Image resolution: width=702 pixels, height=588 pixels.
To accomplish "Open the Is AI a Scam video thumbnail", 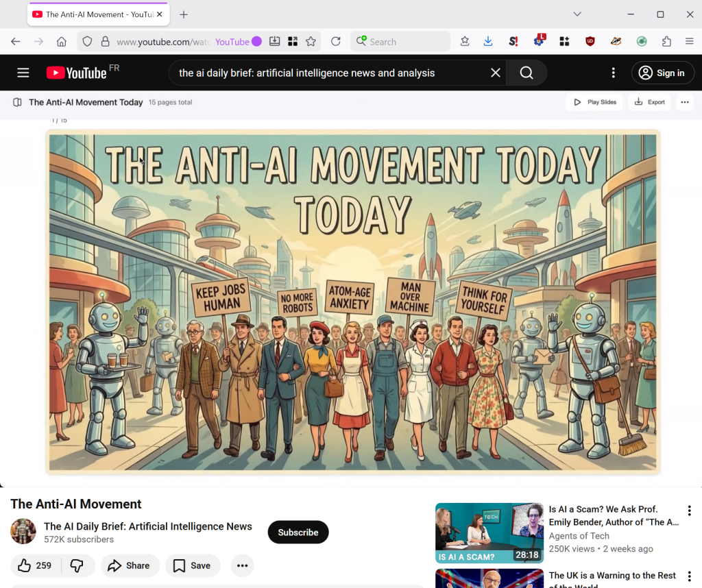I will (489, 533).
